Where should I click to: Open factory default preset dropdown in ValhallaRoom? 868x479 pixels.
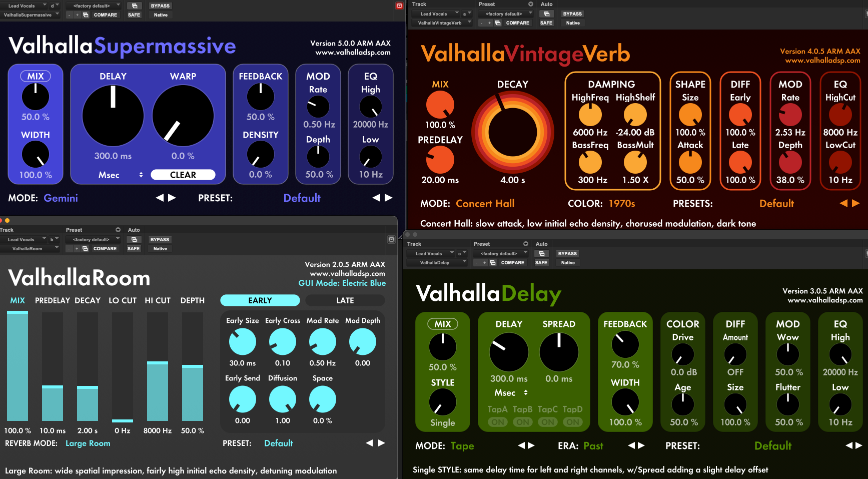tap(94, 240)
